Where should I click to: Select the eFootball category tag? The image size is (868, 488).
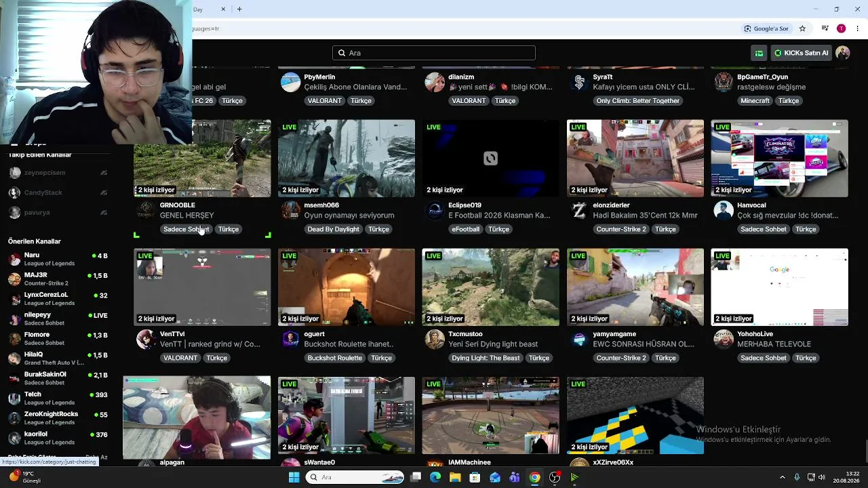[465, 229]
